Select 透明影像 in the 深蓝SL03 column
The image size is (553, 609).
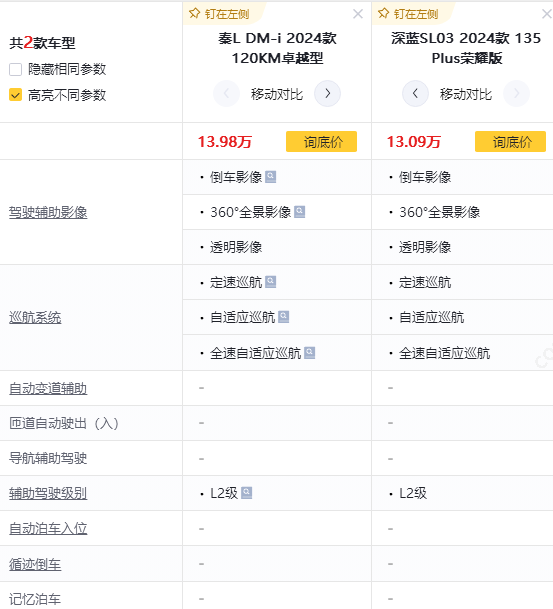point(425,247)
